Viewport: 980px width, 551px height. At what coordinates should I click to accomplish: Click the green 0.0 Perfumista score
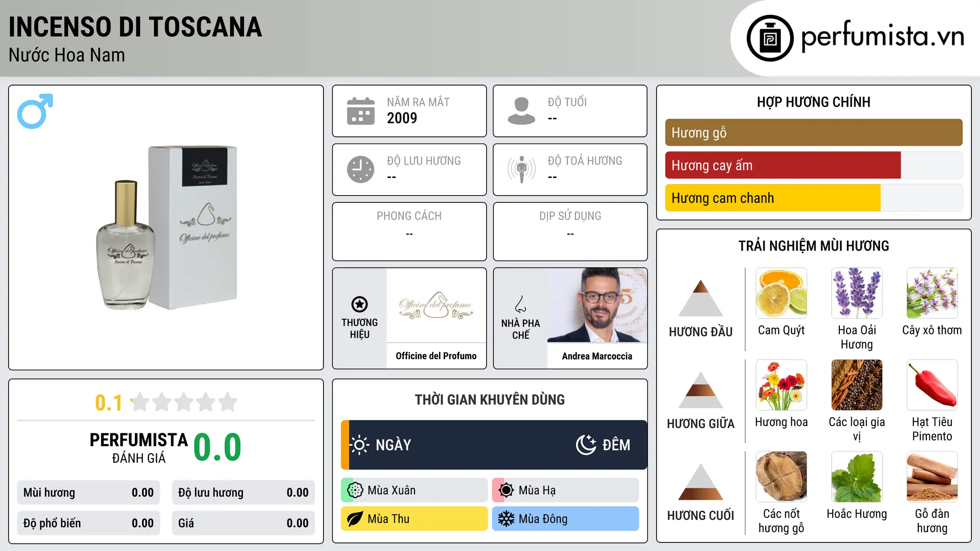point(217,447)
